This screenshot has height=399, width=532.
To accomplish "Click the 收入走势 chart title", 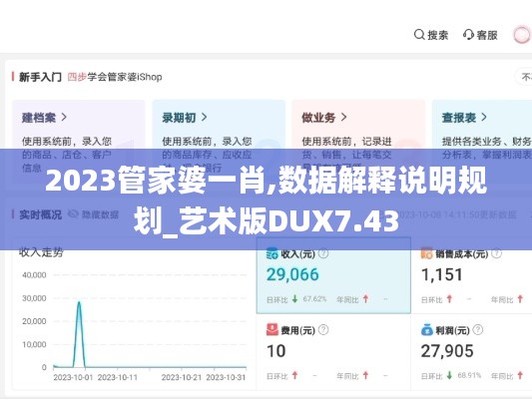I will click(x=41, y=252).
